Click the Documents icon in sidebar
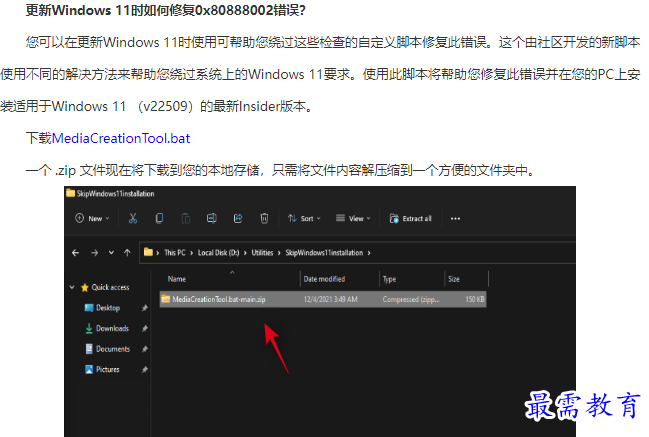 click(89, 349)
